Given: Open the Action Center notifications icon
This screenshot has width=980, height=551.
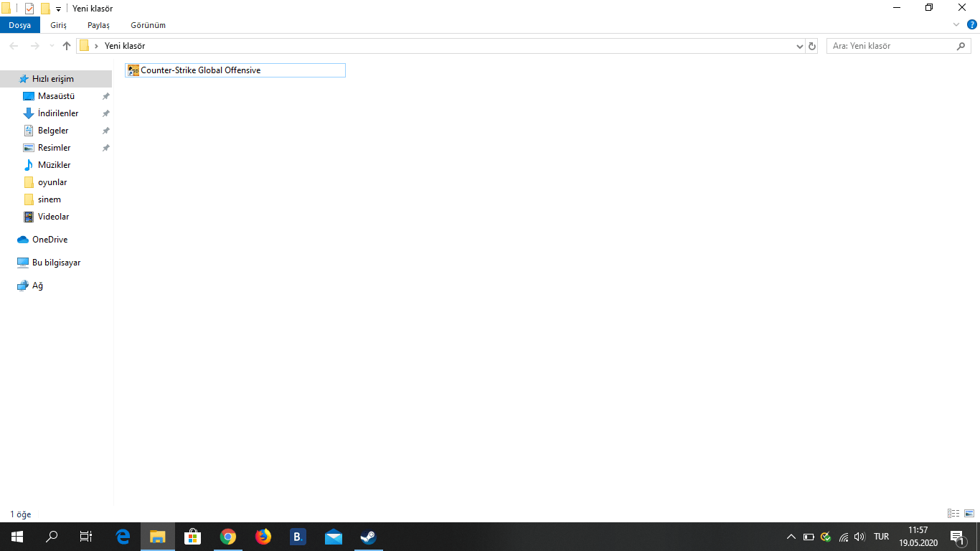Looking at the screenshot, I should pyautogui.click(x=957, y=537).
